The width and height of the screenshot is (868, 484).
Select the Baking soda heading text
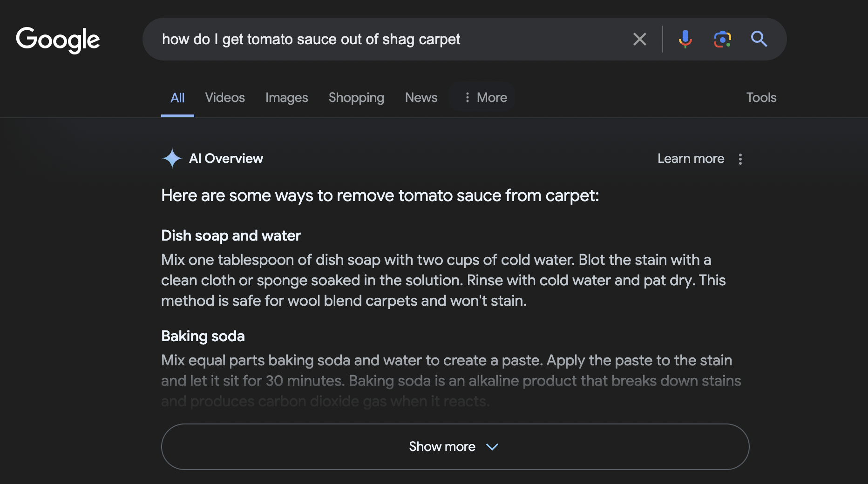coord(203,336)
